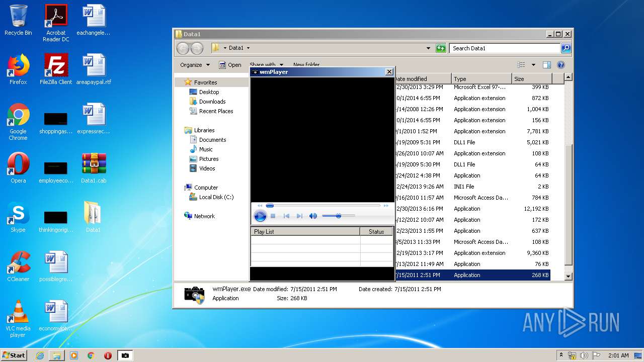Screen dimensions: 644x362
Task: Click the fast forward arrows in wmPlayer
Action: tap(386, 206)
